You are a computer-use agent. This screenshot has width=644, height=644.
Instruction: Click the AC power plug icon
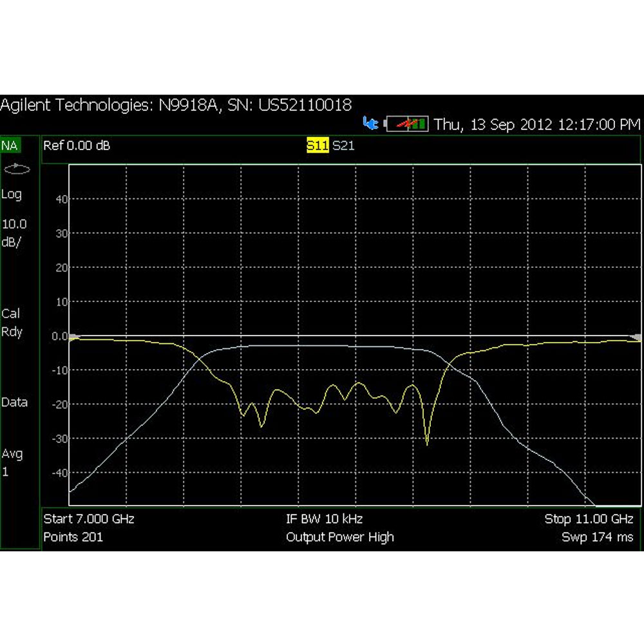click(x=370, y=123)
